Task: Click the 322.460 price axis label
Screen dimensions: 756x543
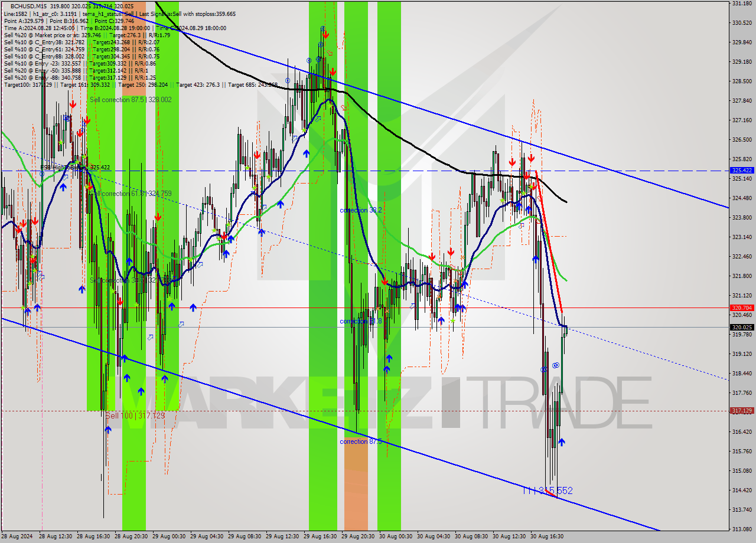Action: pyautogui.click(x=742, y=256)
